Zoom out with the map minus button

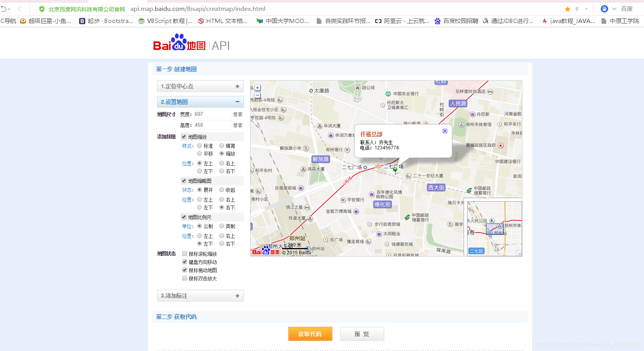[x=258, y=95]
